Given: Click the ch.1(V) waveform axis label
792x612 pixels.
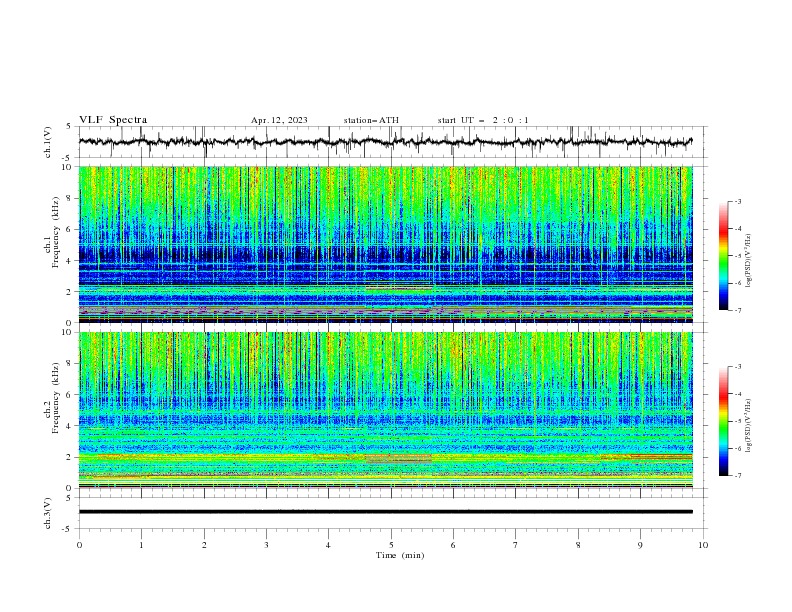Looking at the screenshot, I should tap(48, 142).
